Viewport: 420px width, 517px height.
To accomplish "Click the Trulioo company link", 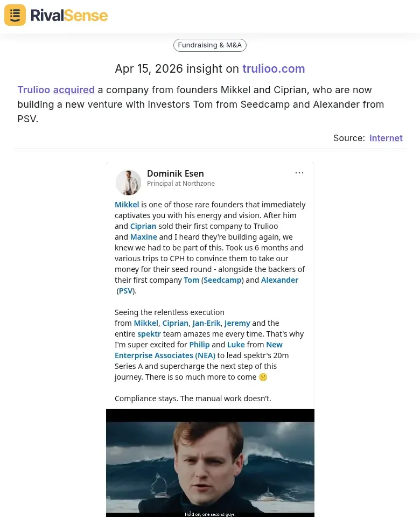I will pyautogui.click(x=33, y=90).
